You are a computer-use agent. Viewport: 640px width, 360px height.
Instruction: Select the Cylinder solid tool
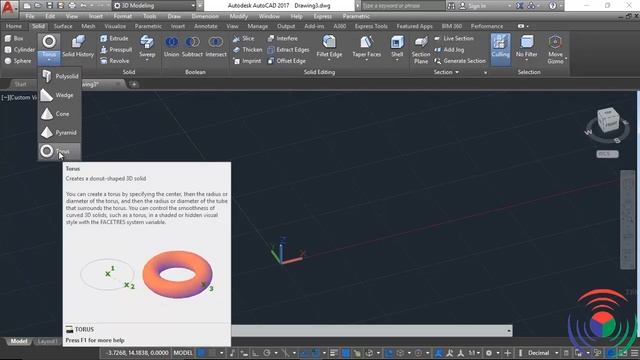coord(19,49)
